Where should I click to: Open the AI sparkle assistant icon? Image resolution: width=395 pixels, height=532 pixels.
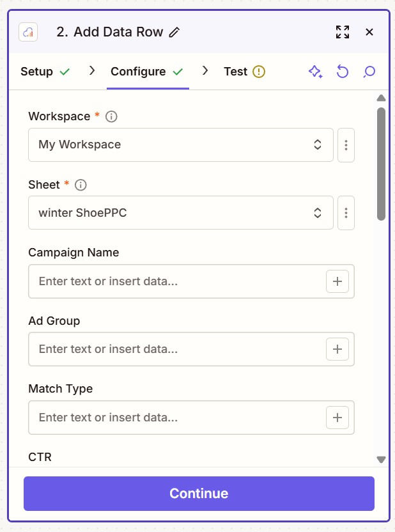pyautogui.click(x=315, y=72)
